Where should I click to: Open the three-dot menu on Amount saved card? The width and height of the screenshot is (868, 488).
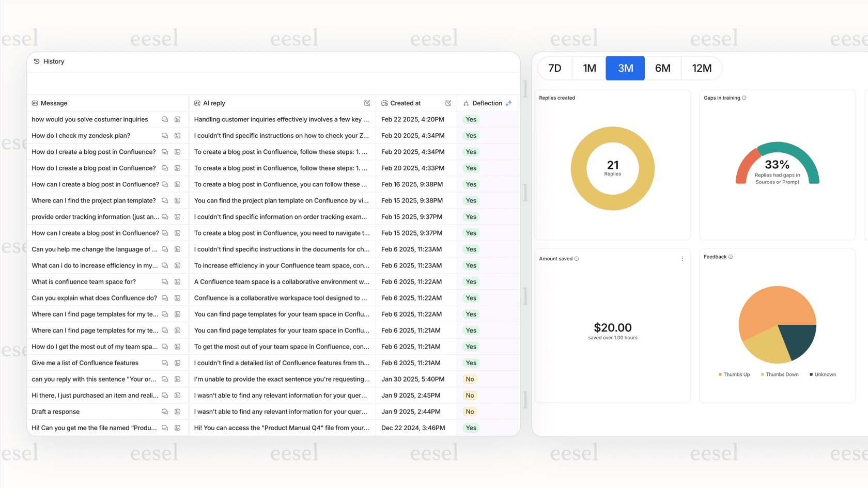(x=682, y=259)
